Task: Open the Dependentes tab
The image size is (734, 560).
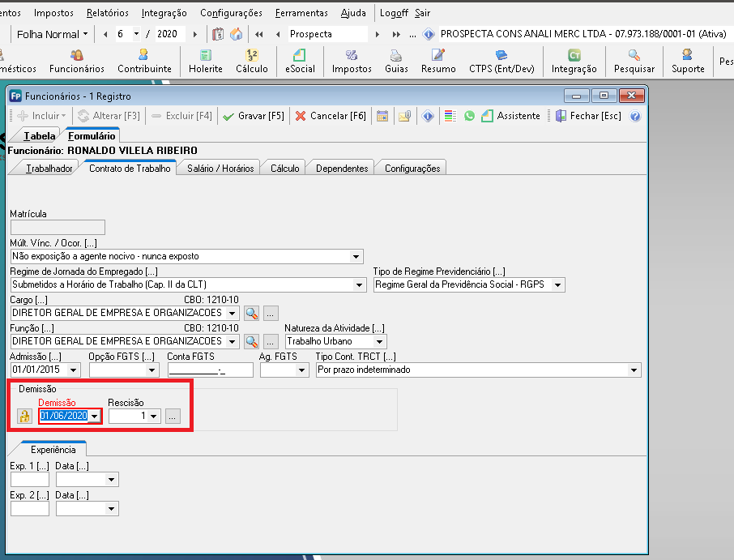Action: click(342, 168)
